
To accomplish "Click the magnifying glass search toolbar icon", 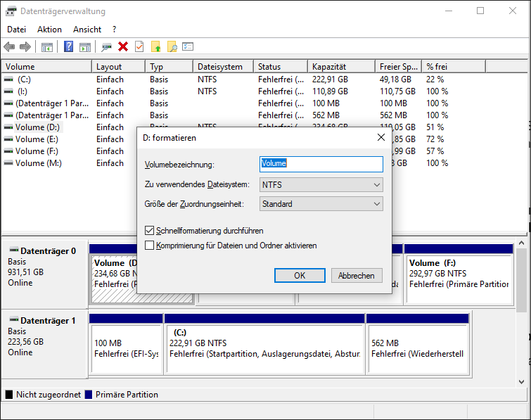I will click(x=172, y=47).
